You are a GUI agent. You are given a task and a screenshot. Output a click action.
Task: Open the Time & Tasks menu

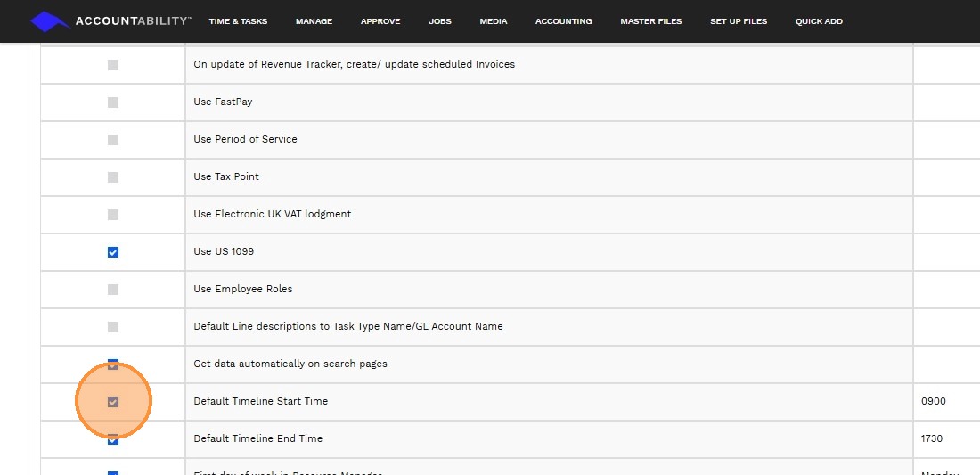click(238, 21)
